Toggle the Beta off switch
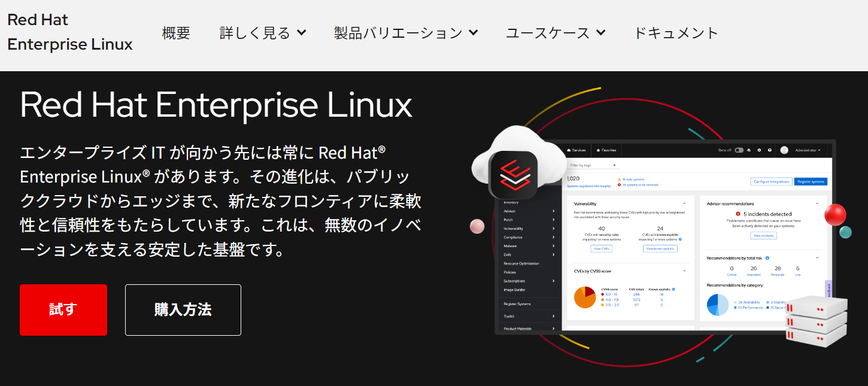The image size is (868, 386). (x=739, y=150)
